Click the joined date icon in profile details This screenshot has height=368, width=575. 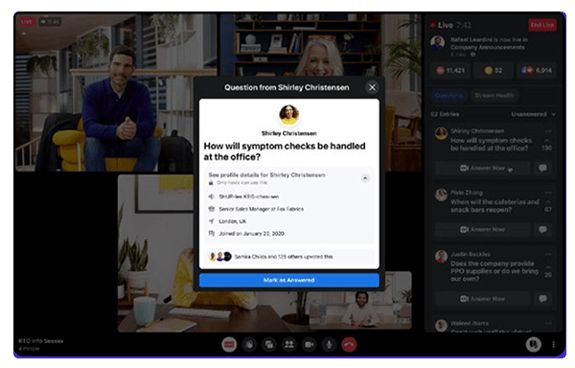211,233
